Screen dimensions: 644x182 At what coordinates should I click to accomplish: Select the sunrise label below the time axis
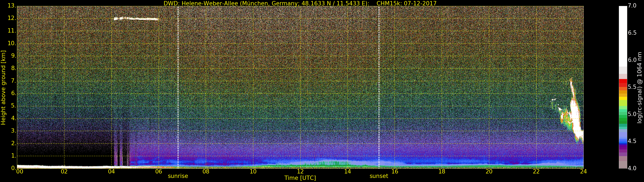coord(178,176)
